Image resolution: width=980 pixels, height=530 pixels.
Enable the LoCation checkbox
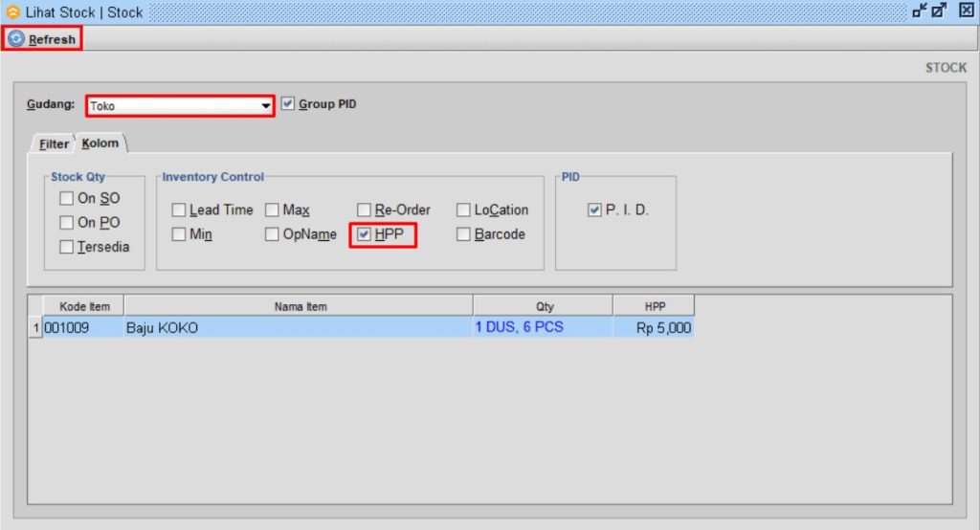click(x=463, y=210)
